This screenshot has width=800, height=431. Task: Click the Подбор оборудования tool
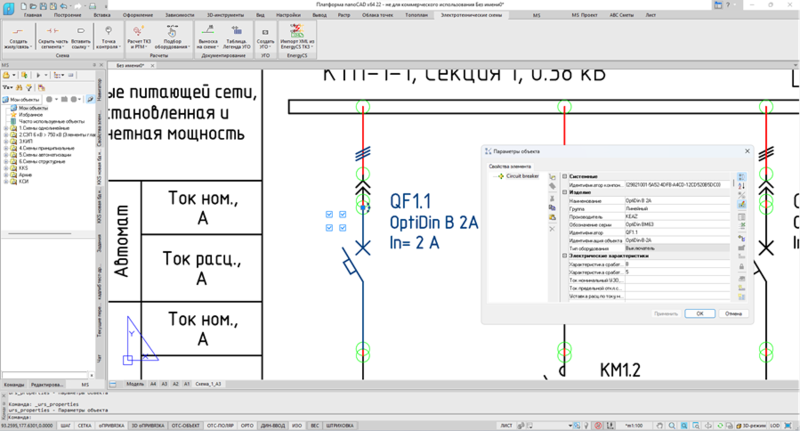[171, 37]
